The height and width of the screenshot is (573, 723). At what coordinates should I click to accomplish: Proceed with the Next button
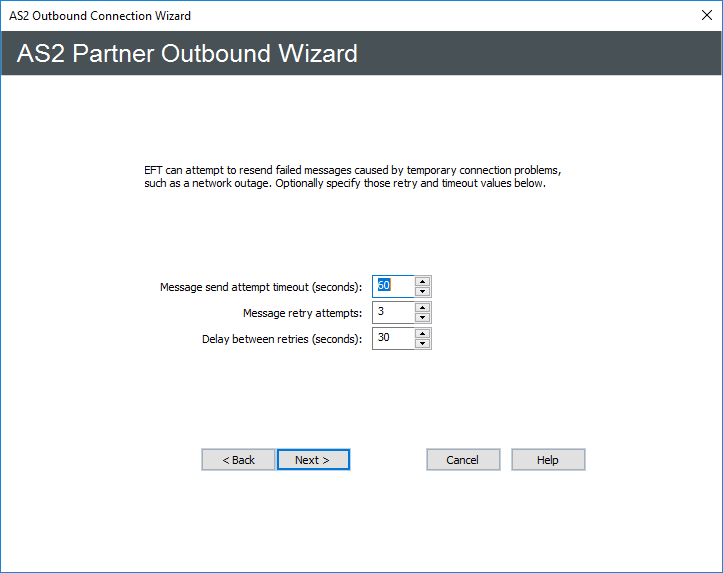[313, 459]
